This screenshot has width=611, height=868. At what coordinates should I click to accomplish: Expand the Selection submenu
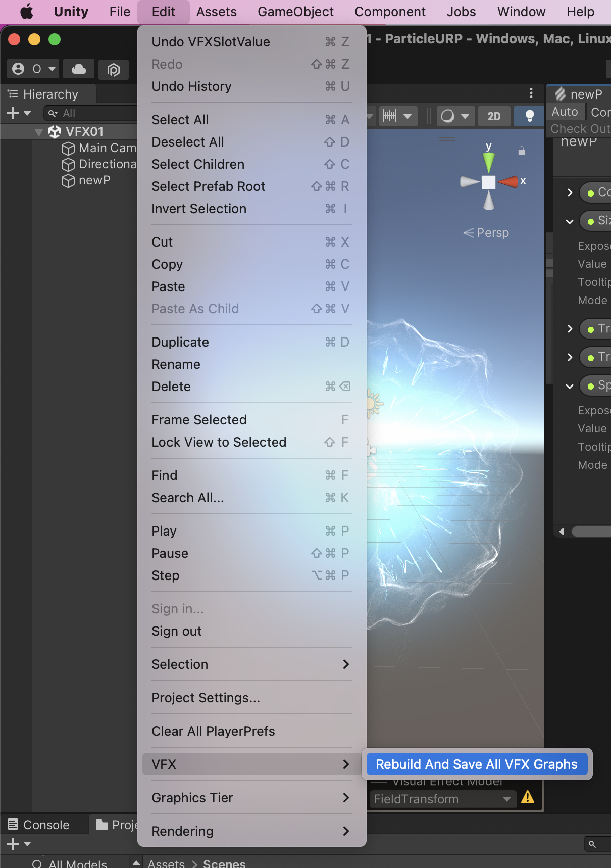point(251,664)
